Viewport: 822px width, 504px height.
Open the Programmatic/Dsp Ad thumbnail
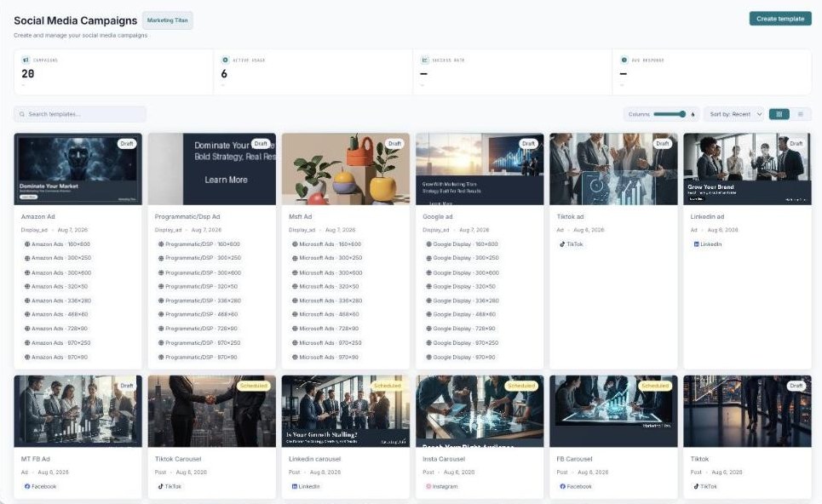pyautogui.click(x=212, y=169)
